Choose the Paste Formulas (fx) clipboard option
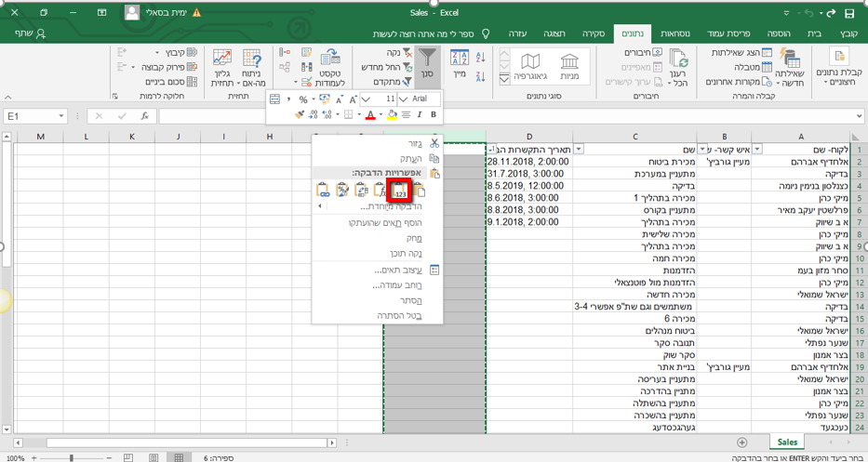868x462 pixels. [381, 190]
